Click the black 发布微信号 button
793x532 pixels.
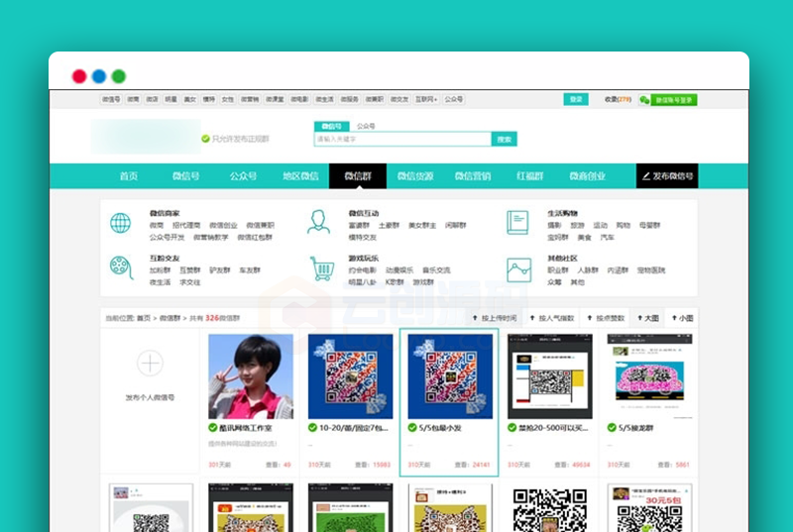[x=667, y=175]
